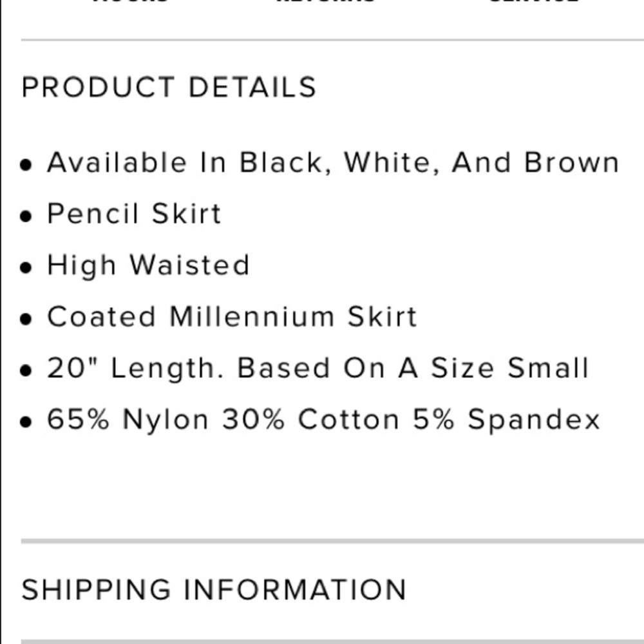Viewport: 644px width, 644px height.
Task: Click the "65% Nylon" fabric text
Action: pyautogui.click(x=128, y=419)
